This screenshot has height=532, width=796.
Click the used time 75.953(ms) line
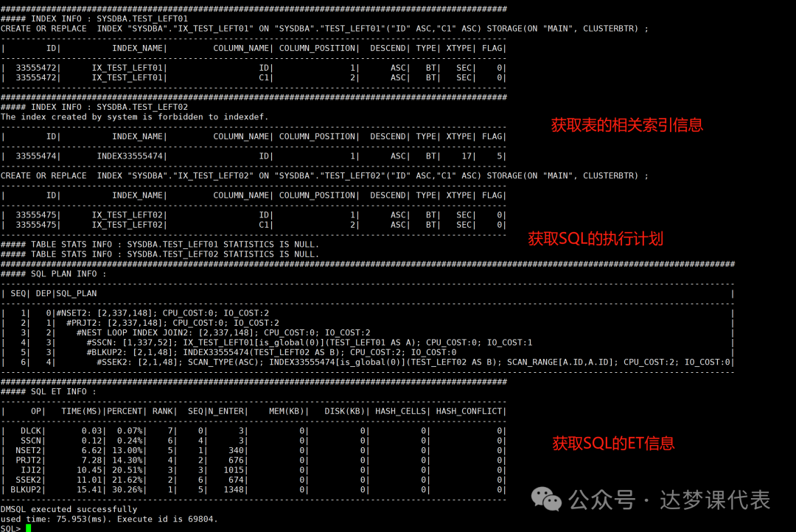(109, 519)
